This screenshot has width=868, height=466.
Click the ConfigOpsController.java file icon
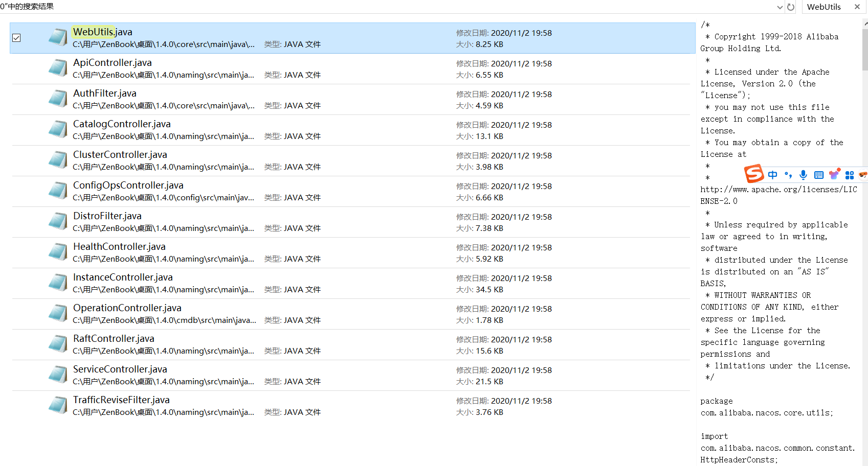[x=58, y=191]
